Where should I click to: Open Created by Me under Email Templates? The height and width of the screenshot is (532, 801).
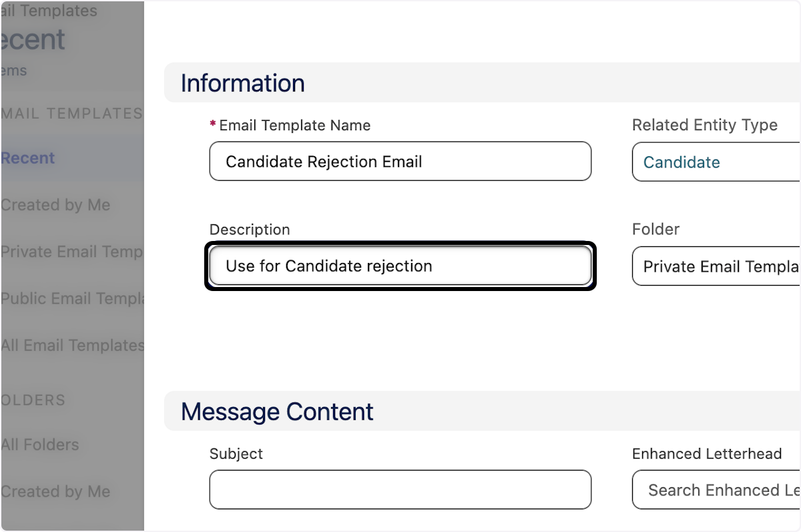coord(55,205)
